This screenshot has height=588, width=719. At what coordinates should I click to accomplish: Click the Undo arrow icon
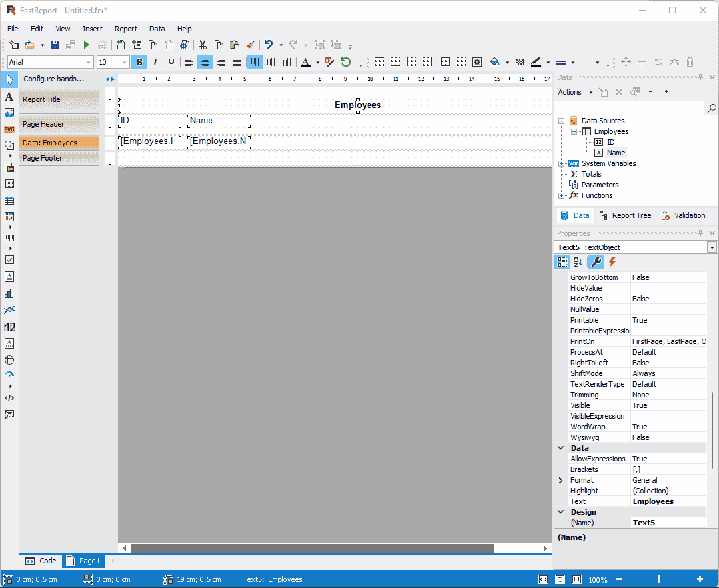[269, 45]
